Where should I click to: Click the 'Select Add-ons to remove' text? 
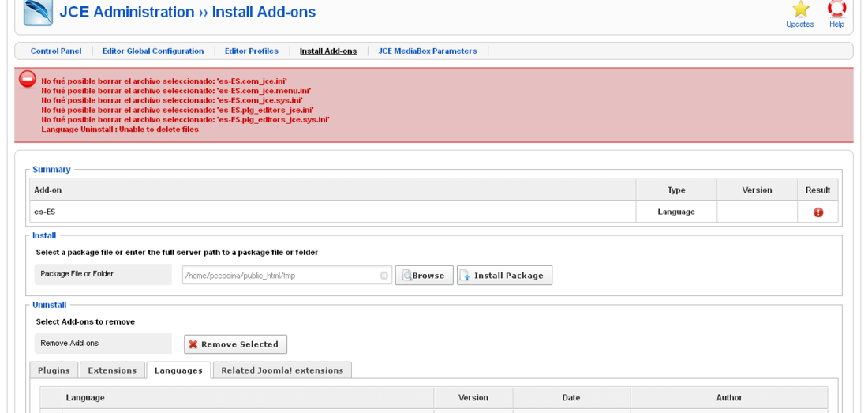point(85,321)
